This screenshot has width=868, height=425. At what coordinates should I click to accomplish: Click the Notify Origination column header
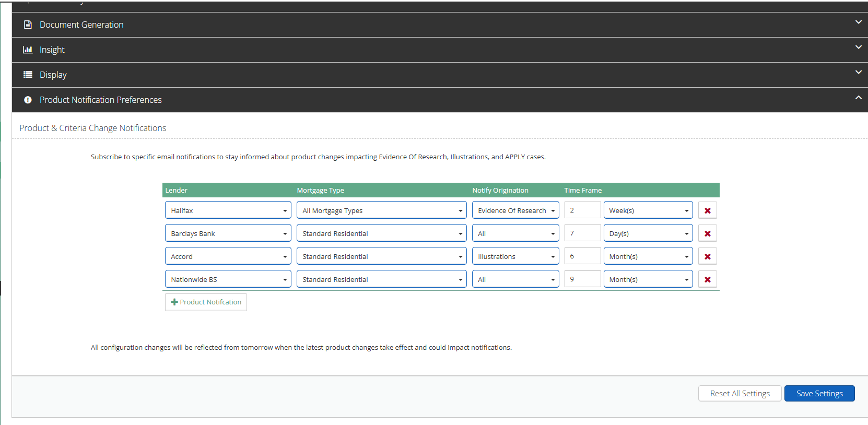(500, 190)
